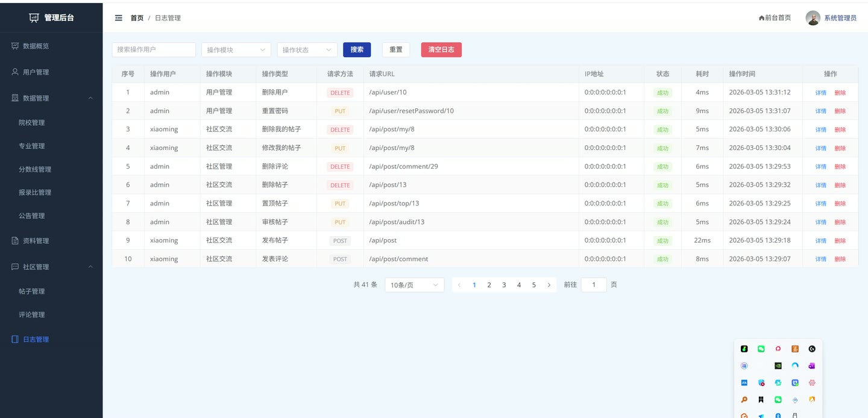Select current page 1 in pagination

click(474, 285)
